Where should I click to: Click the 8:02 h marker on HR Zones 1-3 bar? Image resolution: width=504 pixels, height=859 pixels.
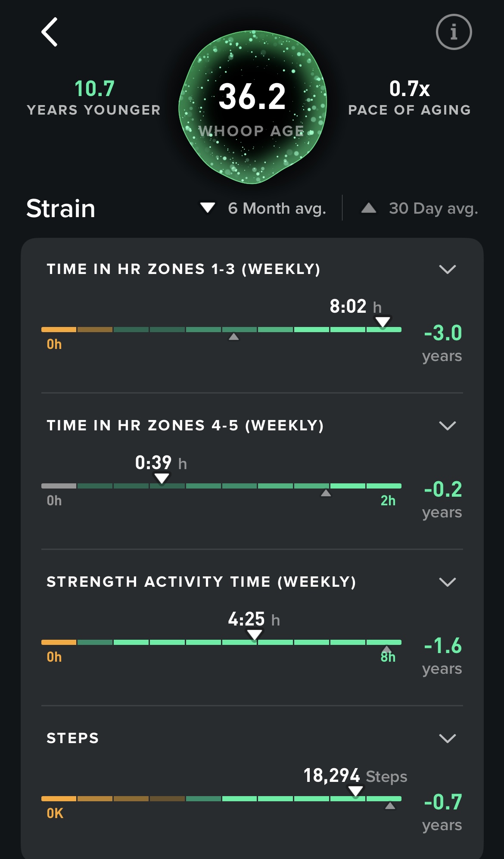tap(383, 322)
